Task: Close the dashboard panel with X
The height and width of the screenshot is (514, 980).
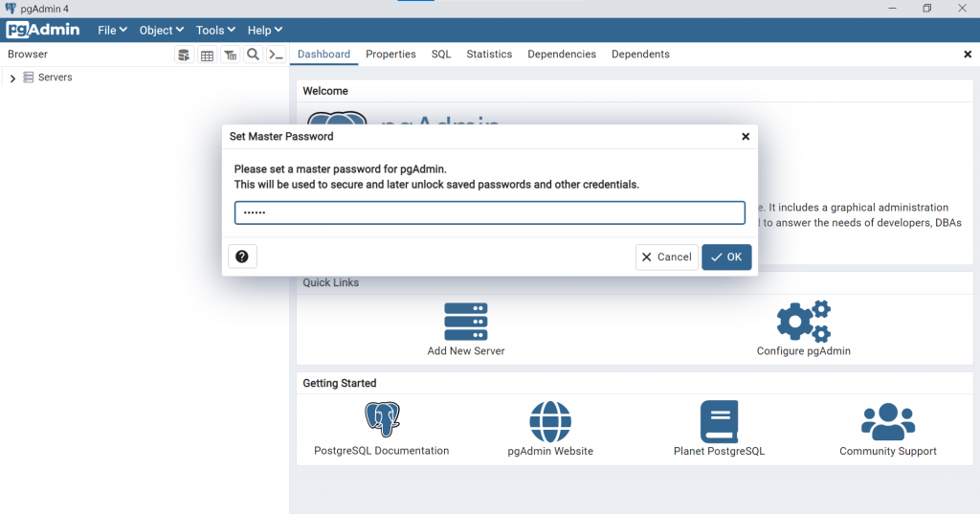Action: point(968,55)
